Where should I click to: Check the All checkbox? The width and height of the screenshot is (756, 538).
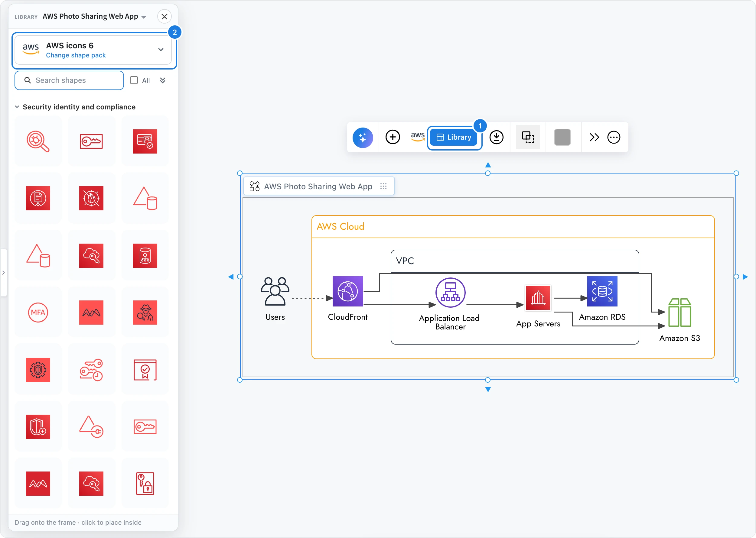[134, 80]
